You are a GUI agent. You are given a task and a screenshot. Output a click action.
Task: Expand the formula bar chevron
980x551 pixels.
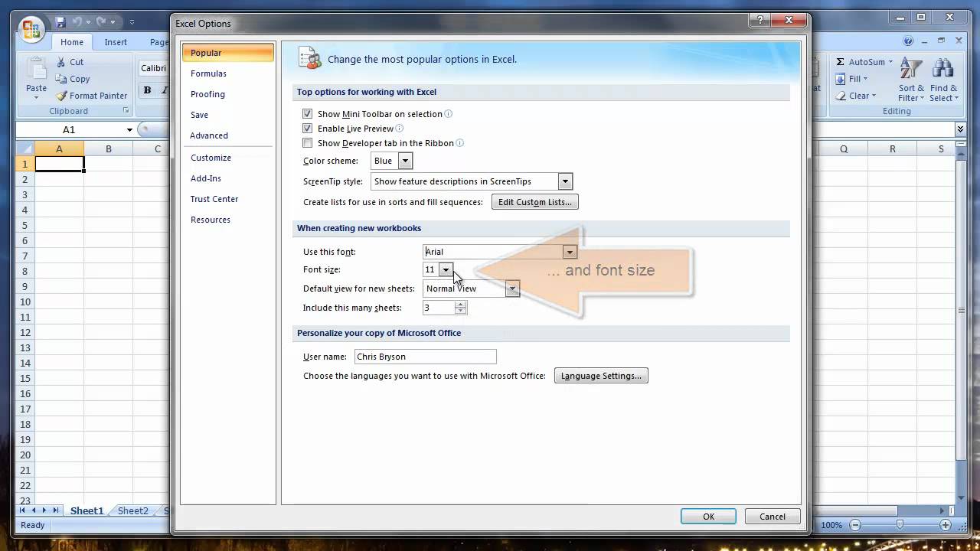pos(960,129)
